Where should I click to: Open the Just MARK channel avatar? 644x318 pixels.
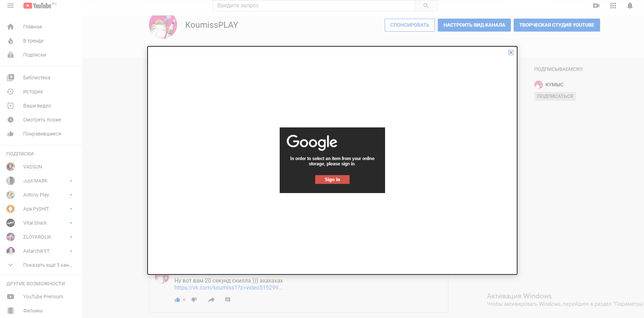[x=11, y=181]
